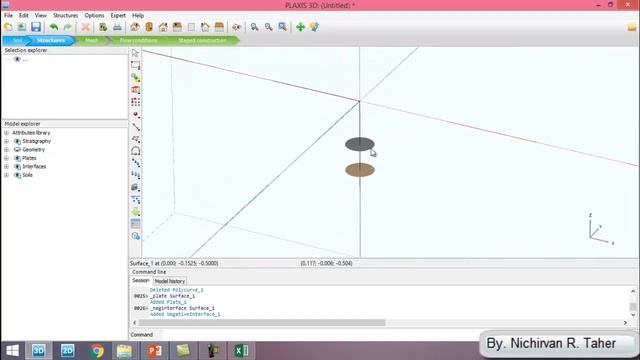Save the project with the floppy disk icon

(36, 27)
